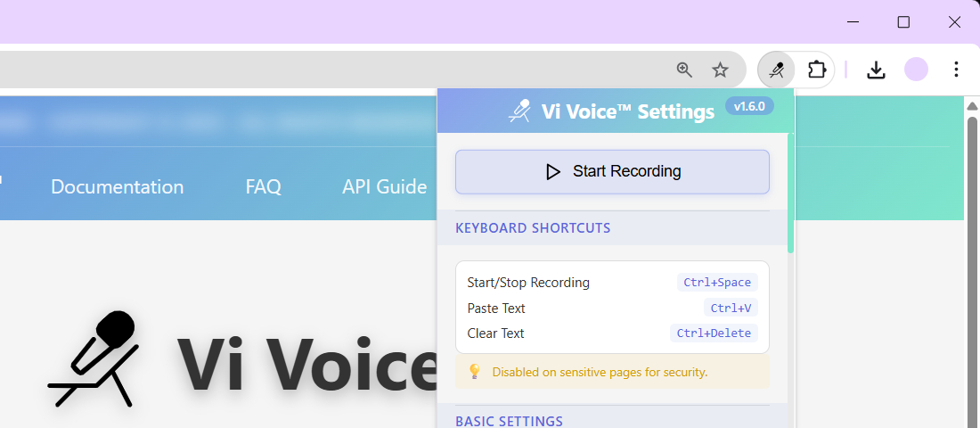Click the Vi Voice microphone extension icon
The width and height of the screenshot is (980, 428).
776,70
